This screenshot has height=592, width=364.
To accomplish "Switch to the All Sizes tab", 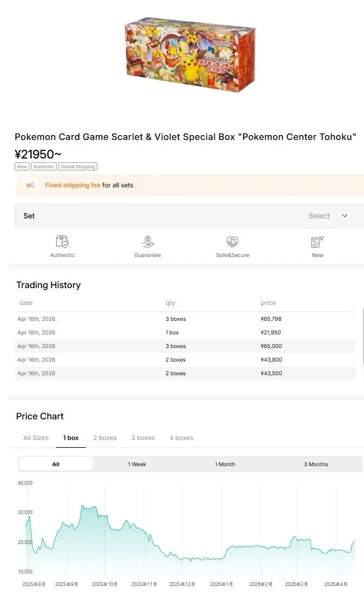I will [x=36, y=438].
